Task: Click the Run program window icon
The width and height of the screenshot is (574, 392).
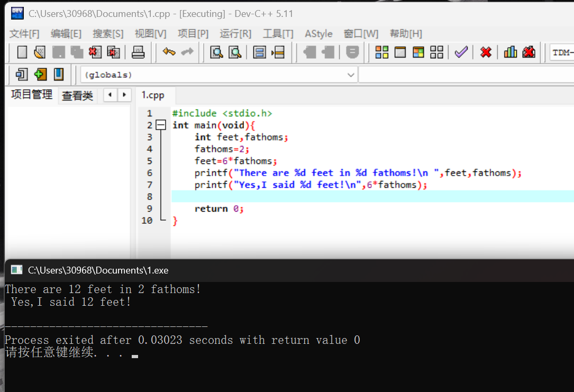Action: [x=400, y=52]
